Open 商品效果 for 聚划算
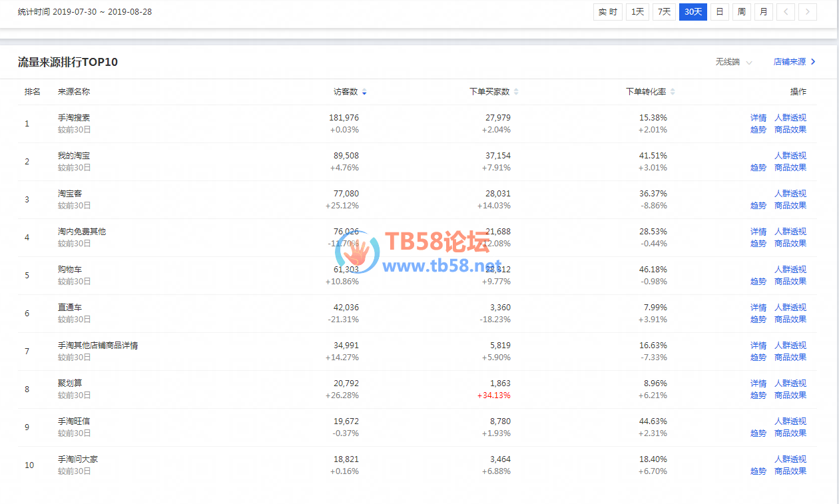 click(790, 395)
